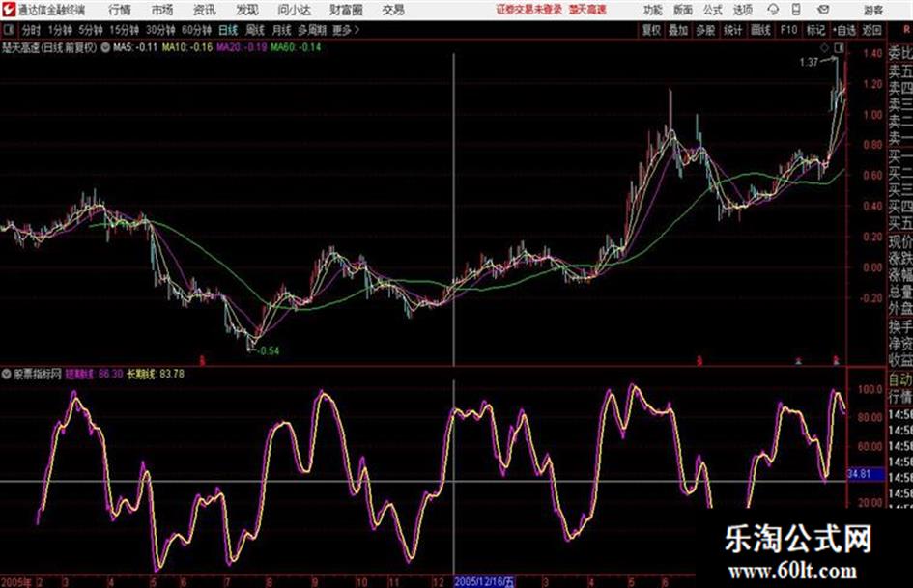
Task: Open the 市场 menu
Action: tap(162, 10)
